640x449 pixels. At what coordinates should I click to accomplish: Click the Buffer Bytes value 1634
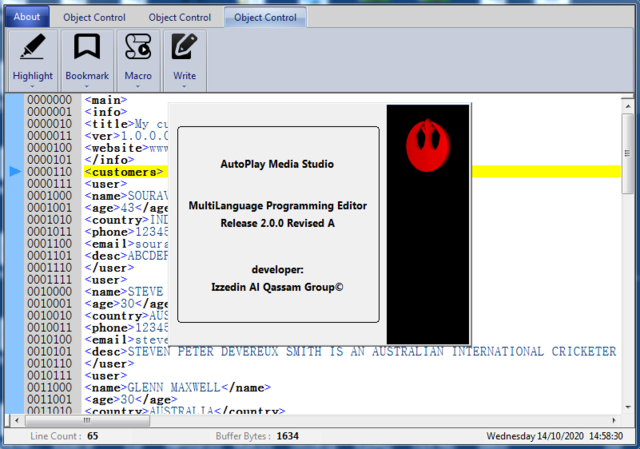pyautogui.click(x=287, y=436)
